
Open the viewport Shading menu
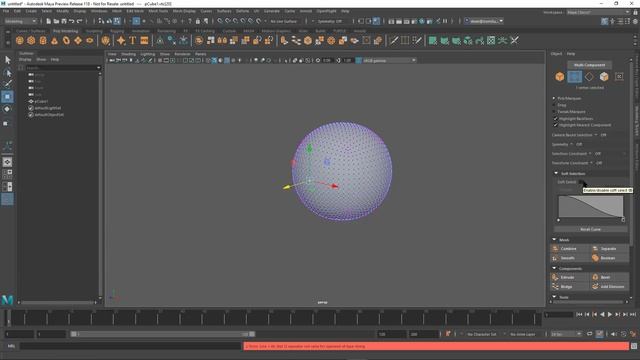pyautogui.click(x=129, y=54)
